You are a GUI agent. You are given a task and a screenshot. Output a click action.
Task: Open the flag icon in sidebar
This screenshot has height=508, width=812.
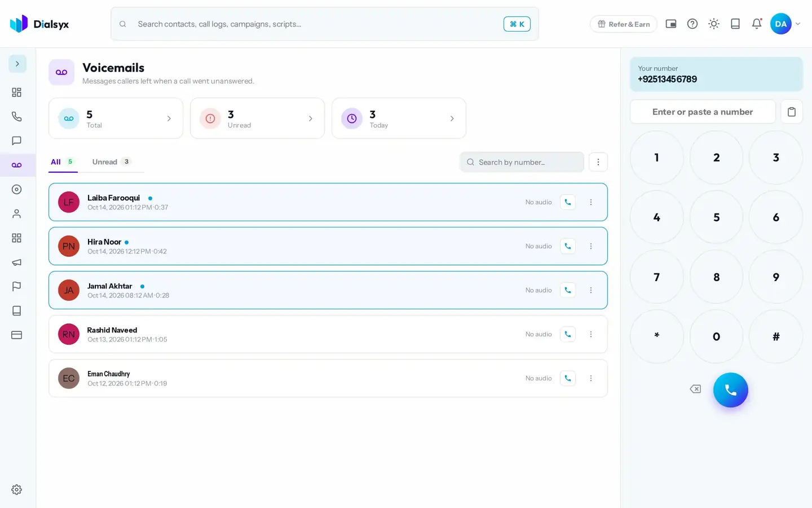click(x=17, y=286)
